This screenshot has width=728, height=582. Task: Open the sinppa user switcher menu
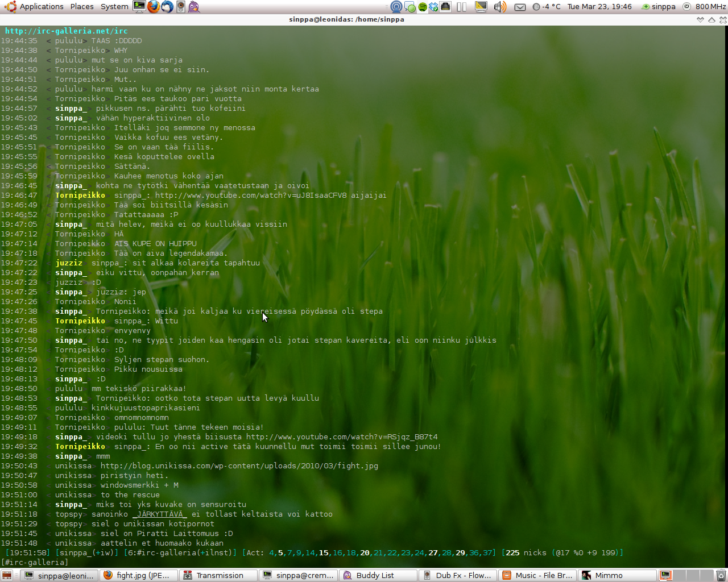coord(659,7)
